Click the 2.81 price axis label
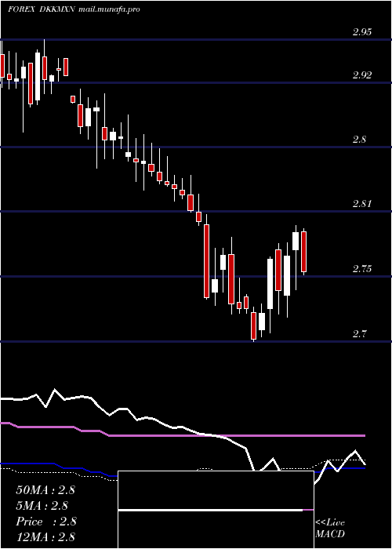Viewport: 392px width, 549px height. [362, 203]
